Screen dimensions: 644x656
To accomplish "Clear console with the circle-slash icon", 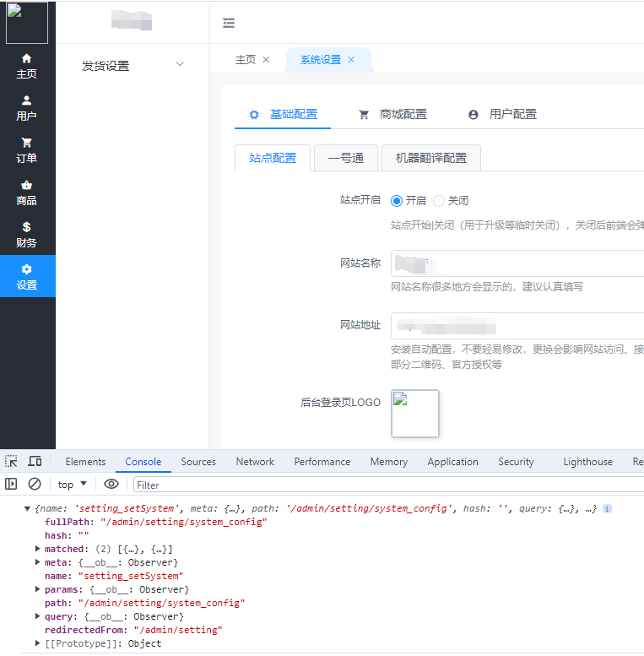I will point(35,485).
